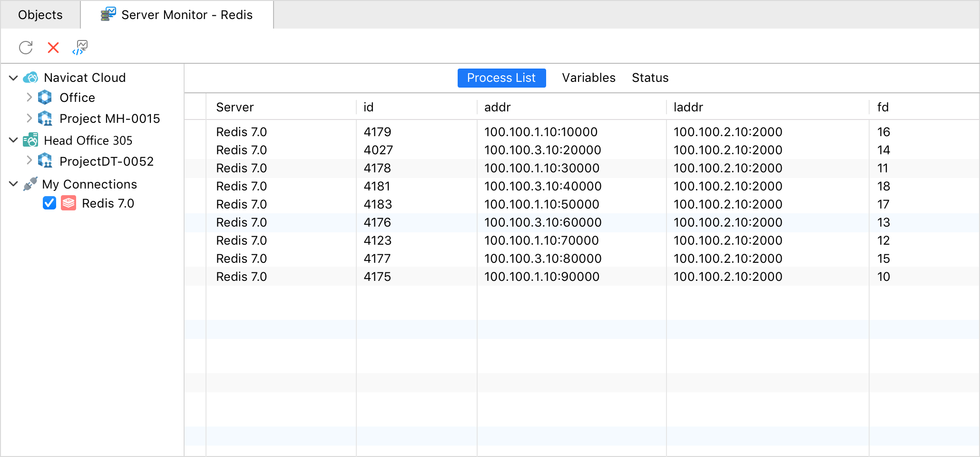Open the Process List view
Image resolution: width=980 pixels, height=457 pixels.
point(501,78)
